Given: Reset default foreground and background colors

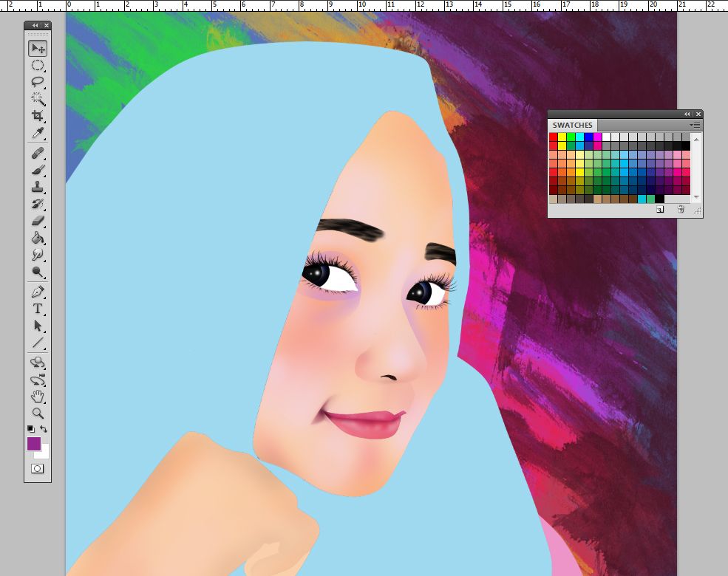Looking at the screenshot, I should coord(30,429).
